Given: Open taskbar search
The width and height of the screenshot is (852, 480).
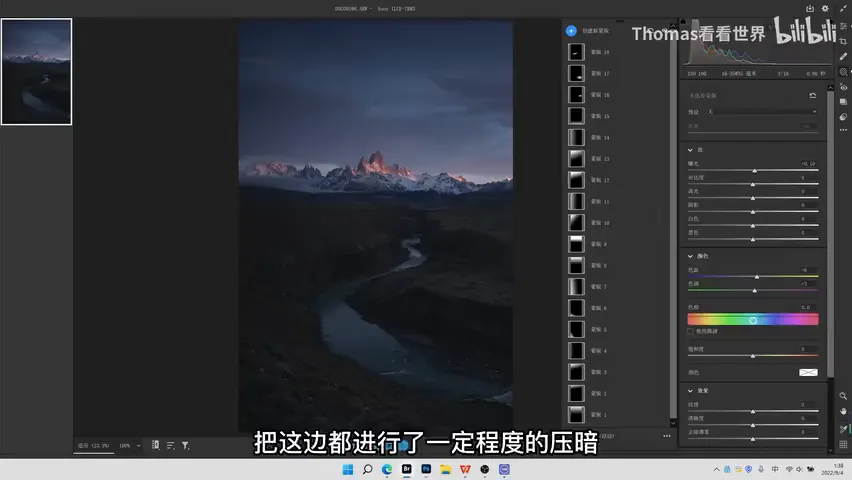Looking at the screenshot, I should 367,469.
